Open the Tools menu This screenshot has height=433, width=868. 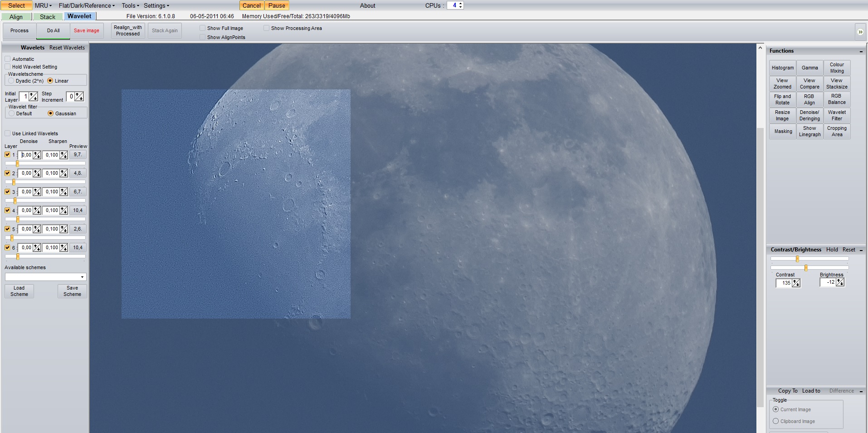pos(130,5)
